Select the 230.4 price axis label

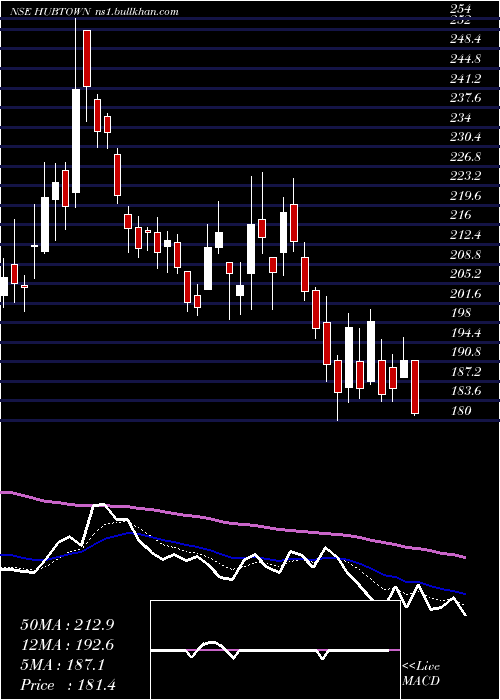[465, 137]
